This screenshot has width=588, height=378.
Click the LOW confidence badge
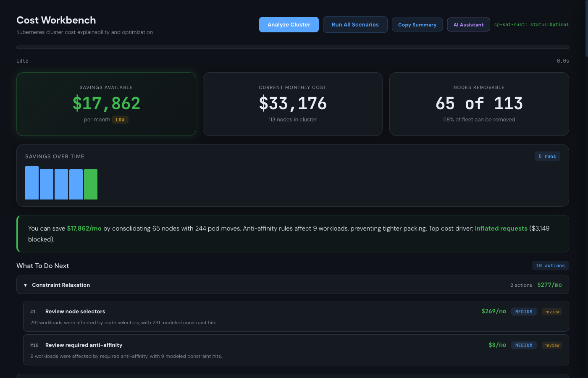pyautogui.click(x=120, y=120)
